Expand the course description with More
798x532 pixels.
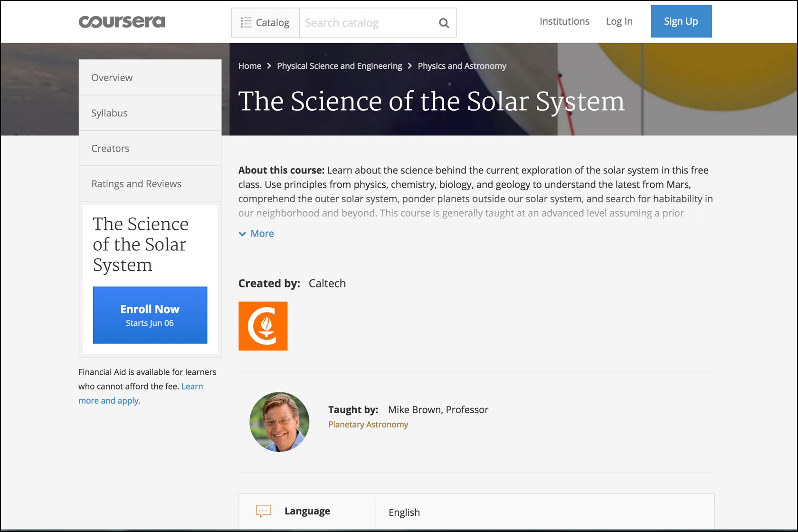click(256, 234)
